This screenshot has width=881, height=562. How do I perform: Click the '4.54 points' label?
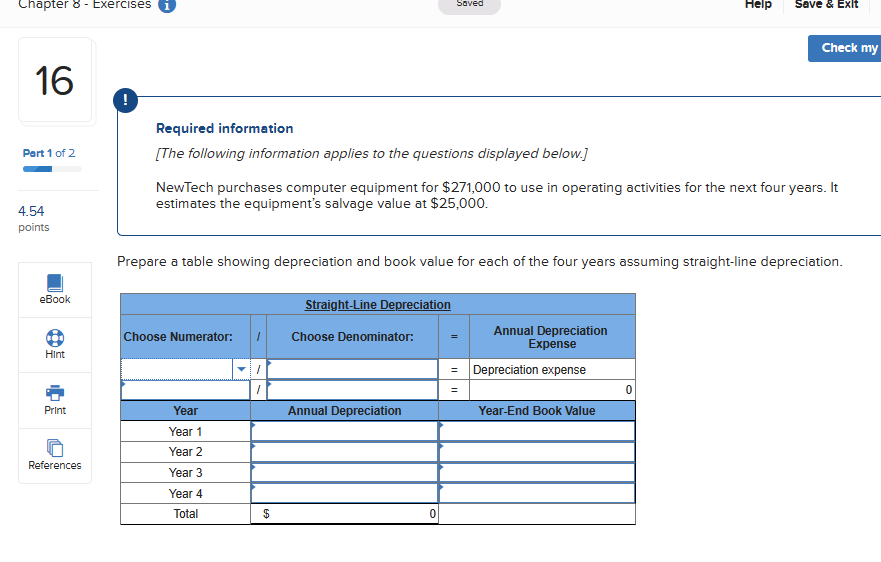coord(34,219)
